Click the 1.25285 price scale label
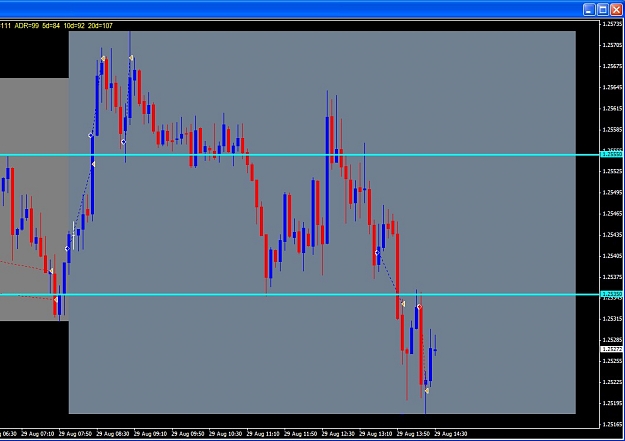The image size is (625, 441). [x=612, y=340]
